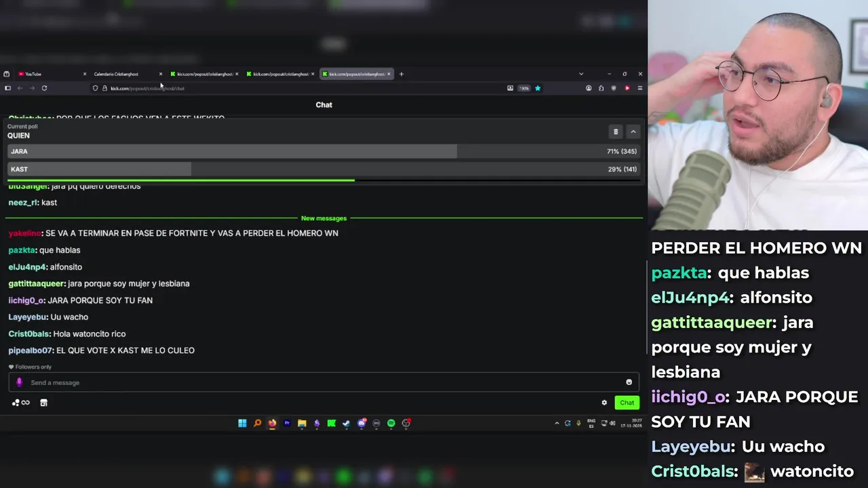Reload the page in the browser toolbar

pos(44,88)
